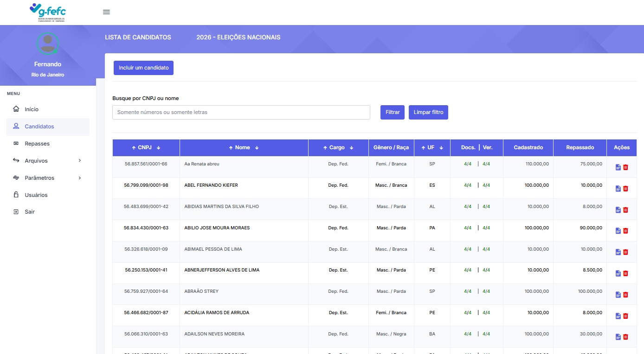Sort CNPJ column ascending with up arrow
This screenshot has height=354, width=644.
pyautogui.click(x=134, y=148)
